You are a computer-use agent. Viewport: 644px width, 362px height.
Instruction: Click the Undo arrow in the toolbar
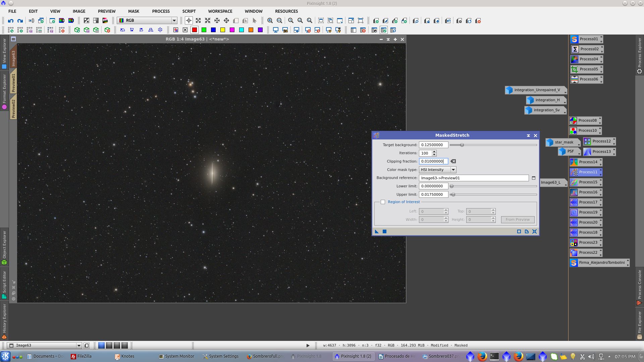(11, 21)
